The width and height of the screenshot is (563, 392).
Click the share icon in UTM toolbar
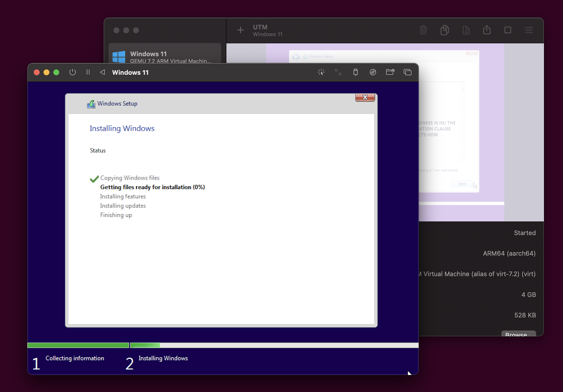[x=487, y=30]
